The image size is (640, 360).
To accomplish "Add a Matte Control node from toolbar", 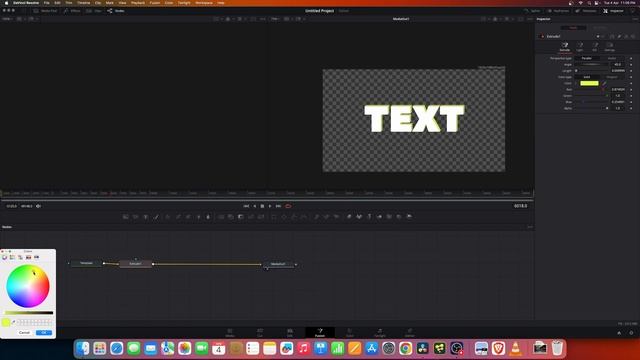I will point(241,217).
